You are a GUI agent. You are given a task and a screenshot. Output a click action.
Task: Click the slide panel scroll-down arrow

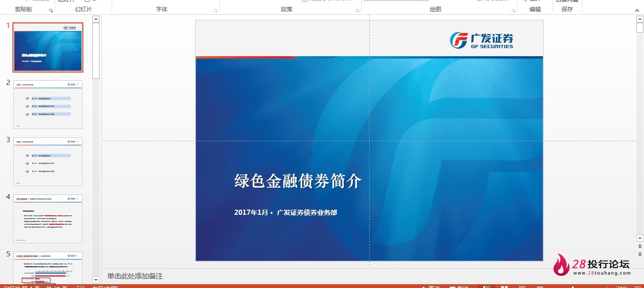[96, 280]
